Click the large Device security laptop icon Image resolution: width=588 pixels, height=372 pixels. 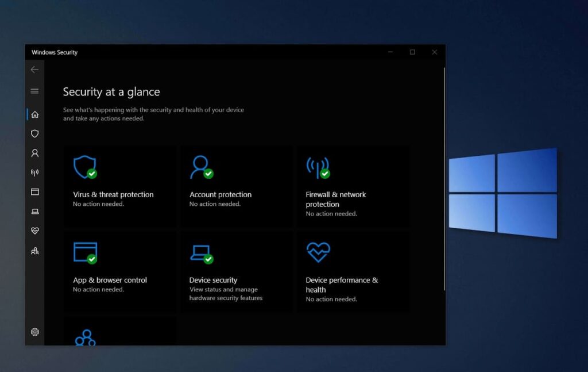202,254
